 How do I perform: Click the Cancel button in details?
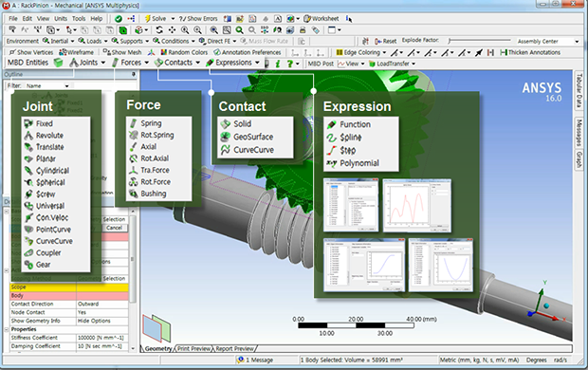(115, 228)
